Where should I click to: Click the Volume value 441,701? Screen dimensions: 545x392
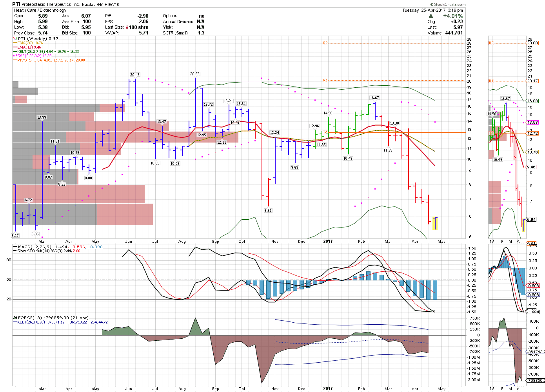(454, 33)
